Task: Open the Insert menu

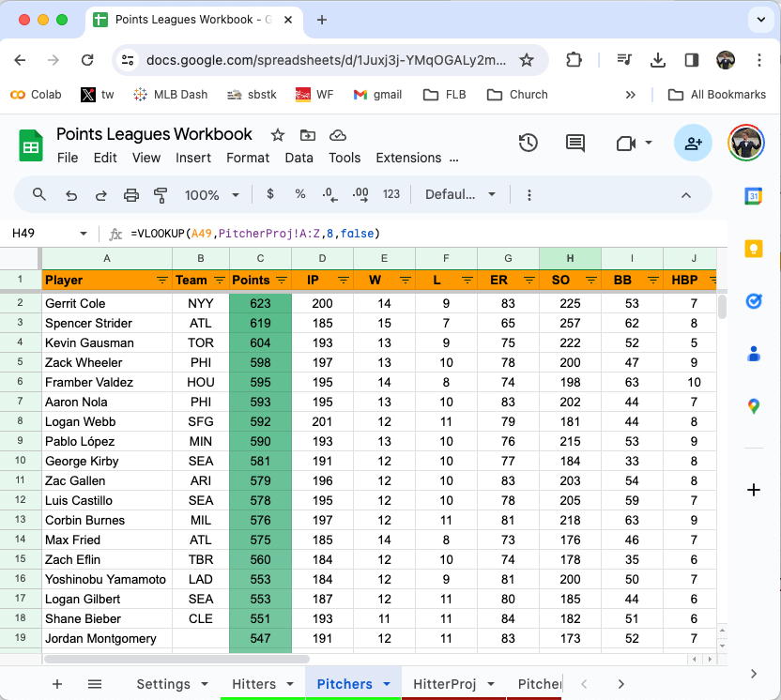Action: tap(193, 158)
